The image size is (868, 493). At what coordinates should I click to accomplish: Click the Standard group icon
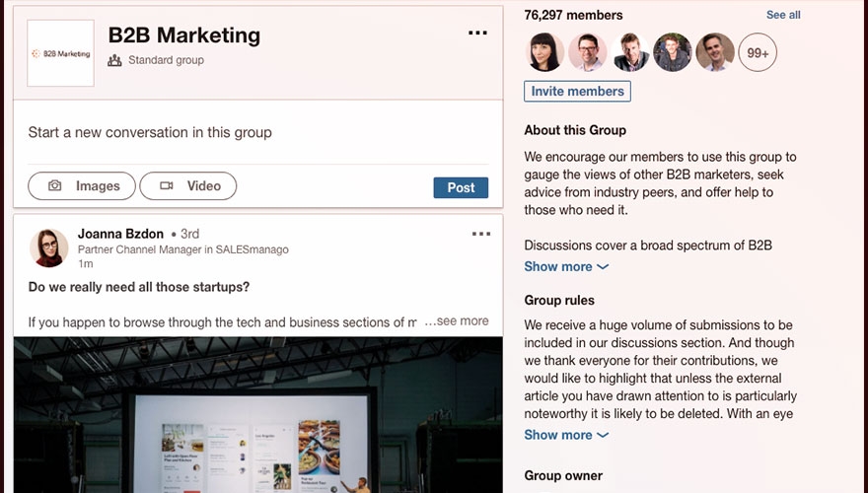tap(114, 60)
